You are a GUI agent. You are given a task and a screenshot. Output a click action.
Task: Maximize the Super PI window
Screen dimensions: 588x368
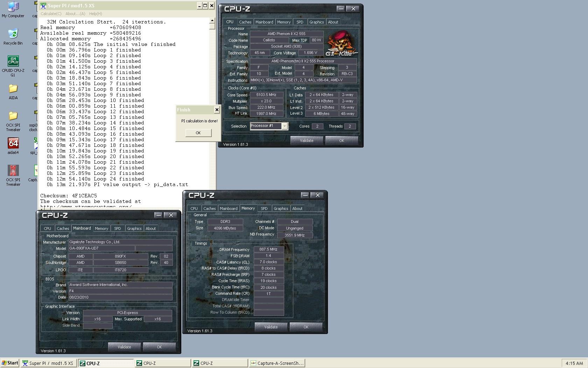click(205, 6)
